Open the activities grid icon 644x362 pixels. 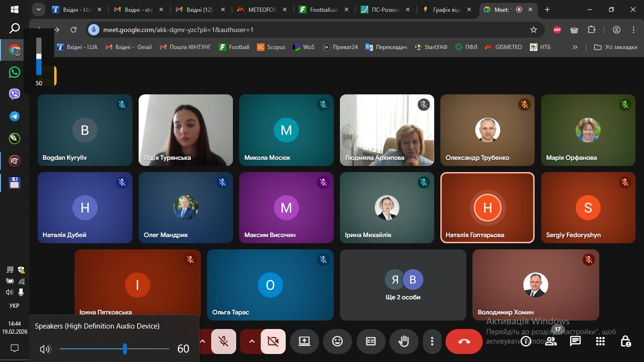point(600,341)
